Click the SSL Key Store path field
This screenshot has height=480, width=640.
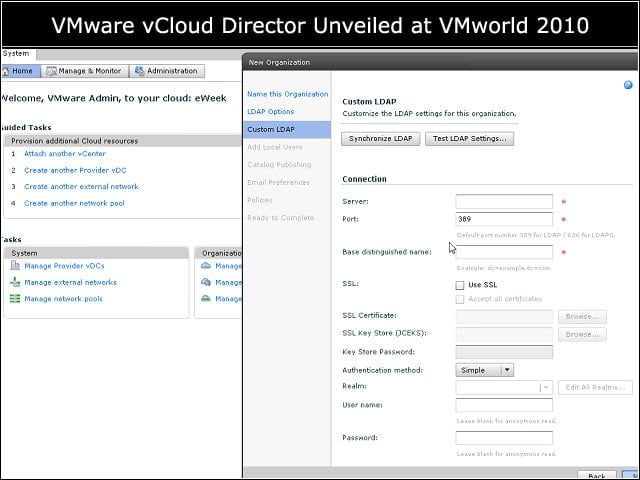coord(504,334)
